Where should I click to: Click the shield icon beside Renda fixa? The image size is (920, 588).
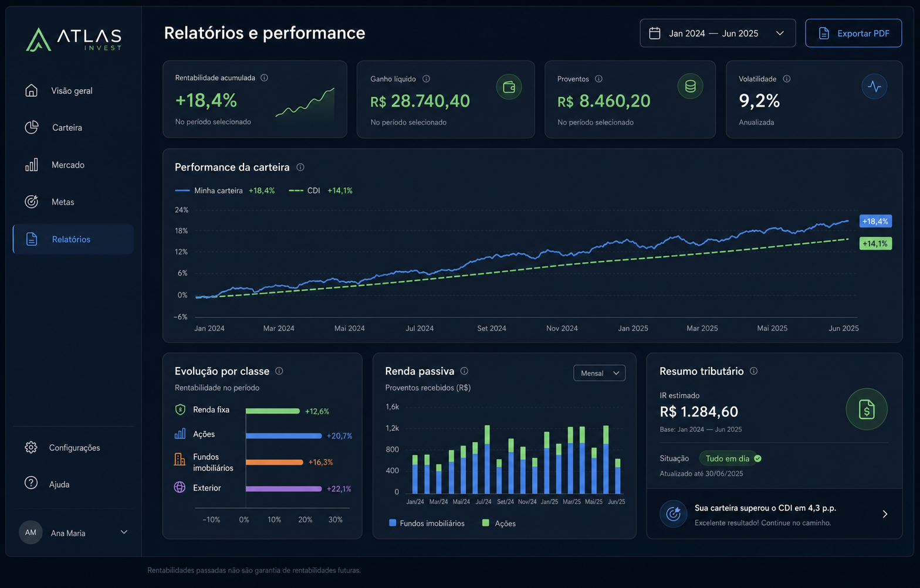(180, 409)
